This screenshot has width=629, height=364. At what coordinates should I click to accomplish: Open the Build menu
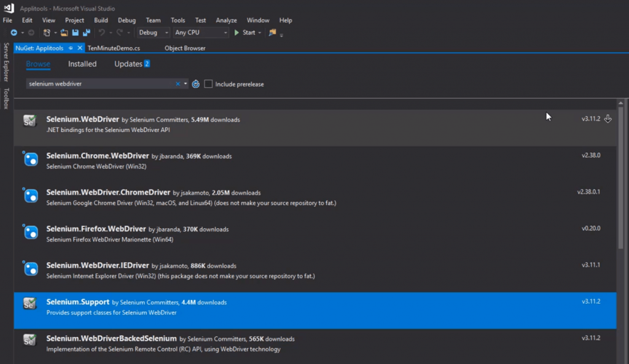pyautogui.click(x=101, y=20)
